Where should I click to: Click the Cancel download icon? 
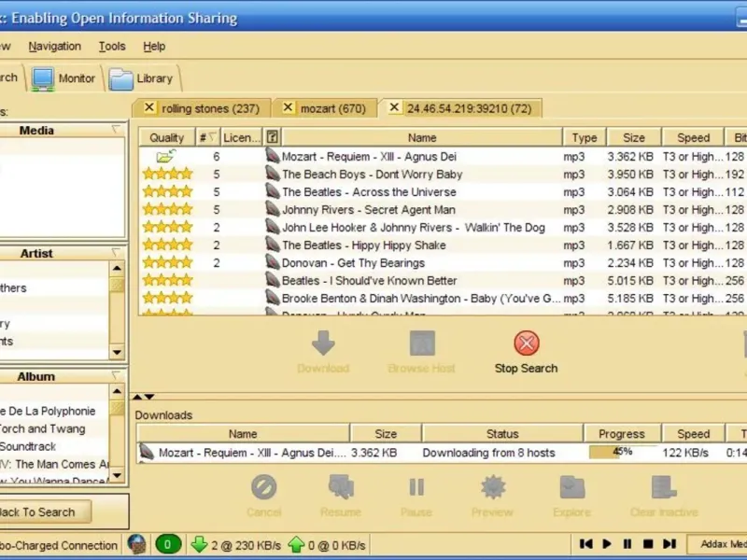tap(263, 487)
